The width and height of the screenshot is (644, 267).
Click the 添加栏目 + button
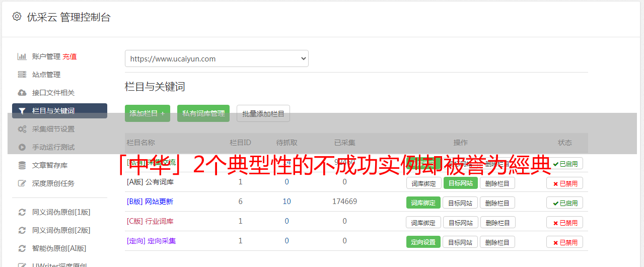click(148, 113)
